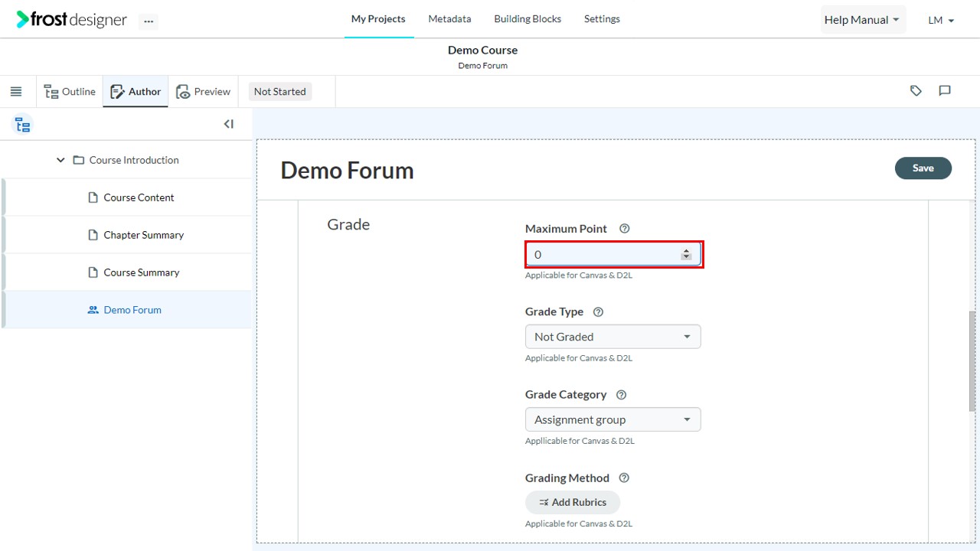Collapse the Course Introduction folder chevron
Image resolution: width=980 pixels, height=551 pixels.
pyautogui.click(x=60, y=160)
